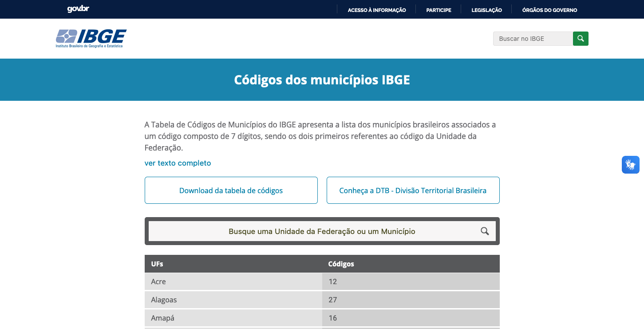Choose the Amapá state entry
The height and width of the screenshot is (329, 644).
click(x=162, y=318)
